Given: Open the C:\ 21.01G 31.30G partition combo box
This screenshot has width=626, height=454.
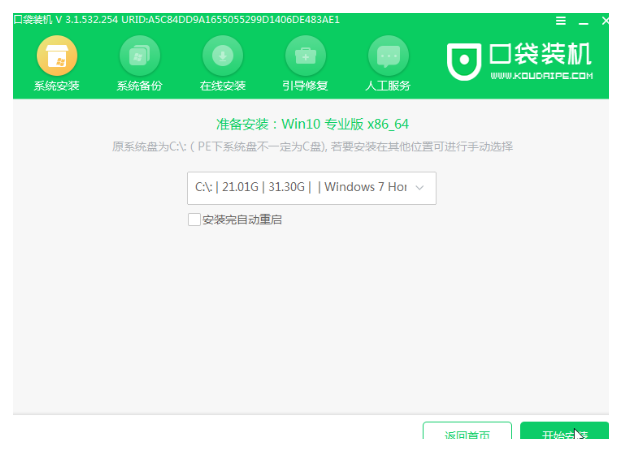Looking at the screenshot, I should [300, 187].
